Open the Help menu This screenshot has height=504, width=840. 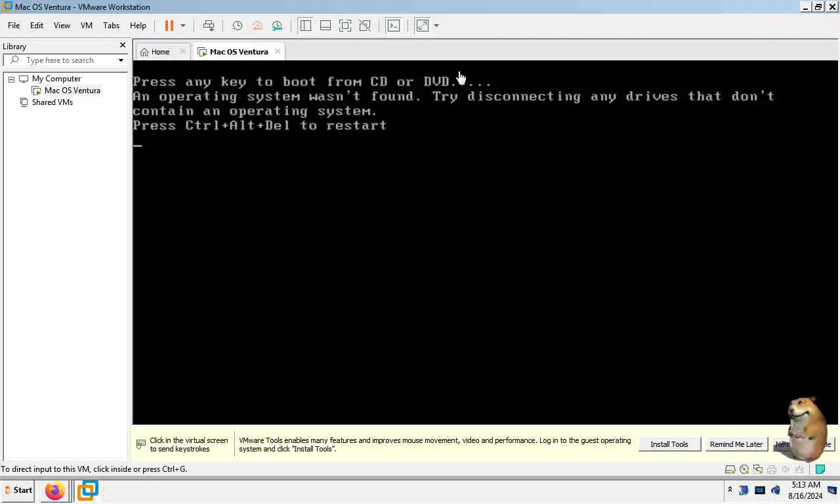[138, 26]
